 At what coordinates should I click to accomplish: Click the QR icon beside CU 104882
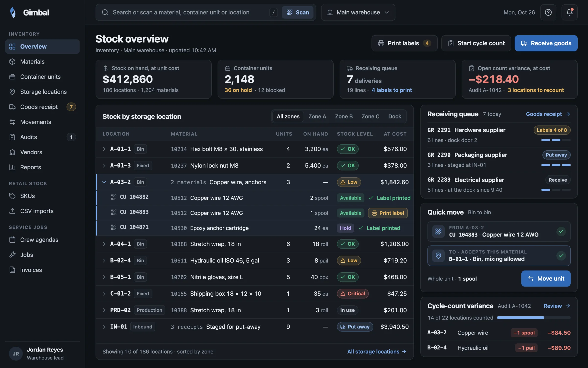click(114, 197)
